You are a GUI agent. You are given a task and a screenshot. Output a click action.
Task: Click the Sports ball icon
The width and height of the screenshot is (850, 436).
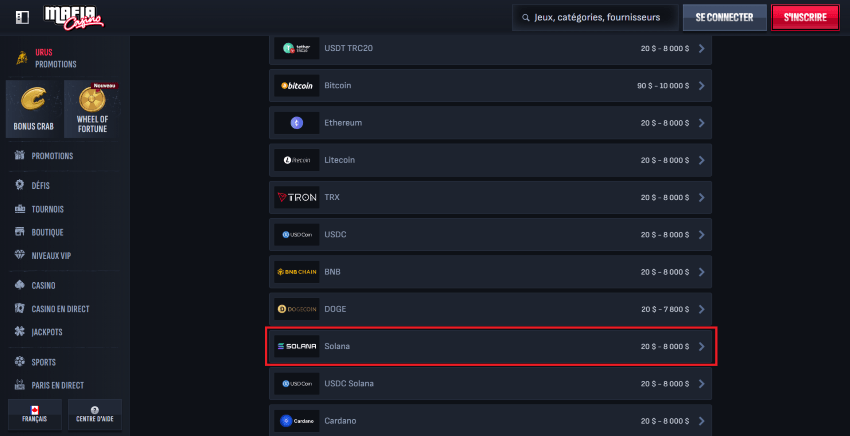(x=20, y=362)
